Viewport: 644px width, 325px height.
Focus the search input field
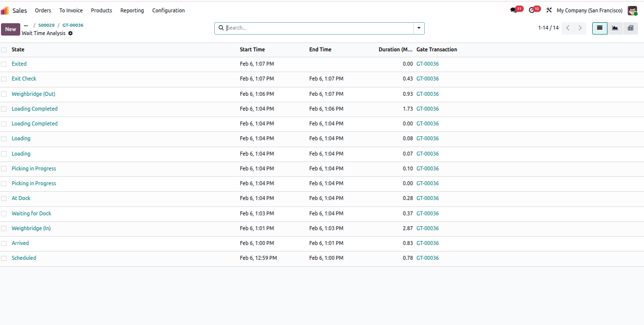pyautogui.click(x=320, y=28)
